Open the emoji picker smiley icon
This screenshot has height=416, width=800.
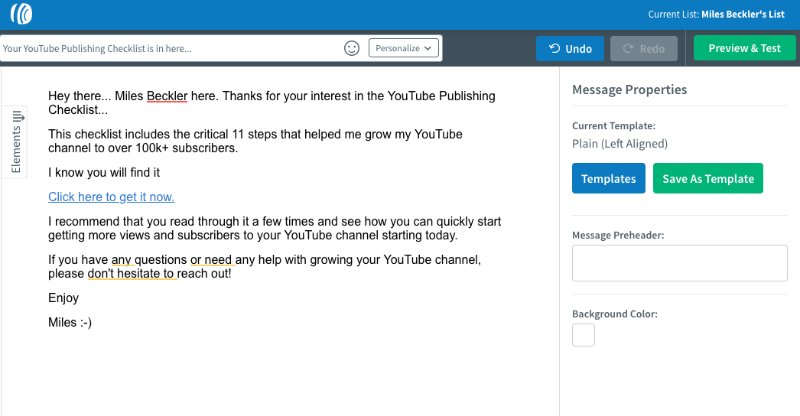[352, 48]
